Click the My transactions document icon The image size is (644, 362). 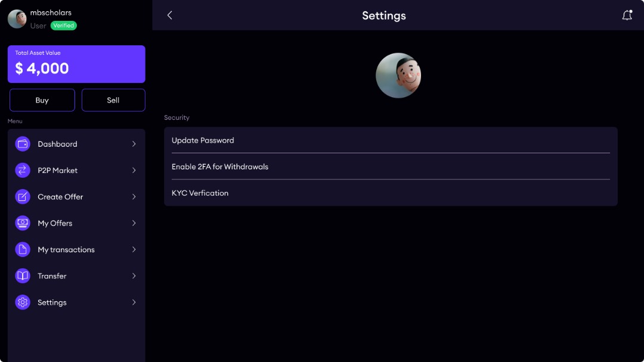[x=23, y=249]
